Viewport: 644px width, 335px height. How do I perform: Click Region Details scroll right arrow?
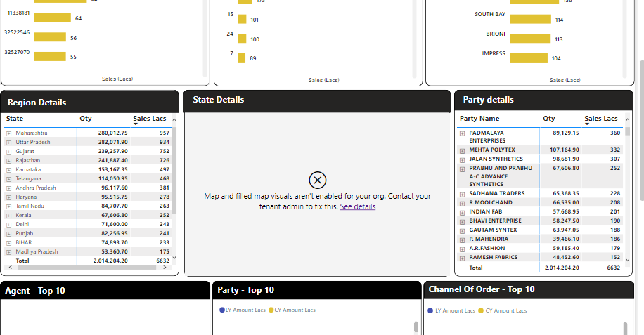coord(165,268)
